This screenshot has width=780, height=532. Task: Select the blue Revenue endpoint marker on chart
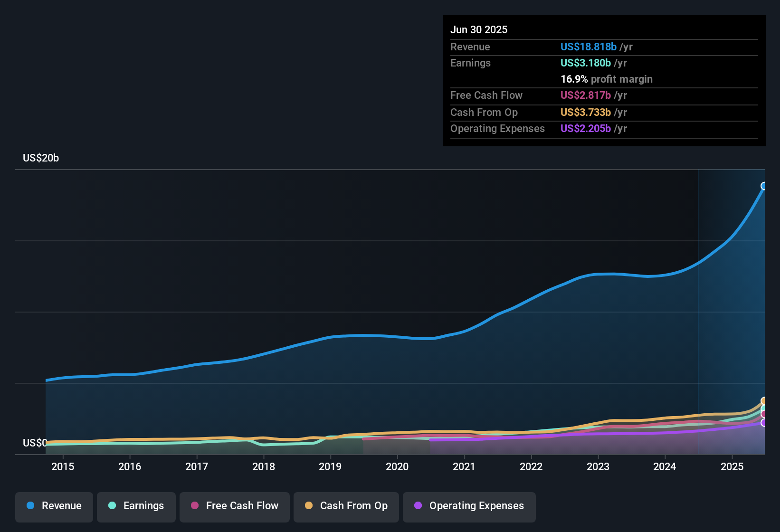tap(764, 186)
